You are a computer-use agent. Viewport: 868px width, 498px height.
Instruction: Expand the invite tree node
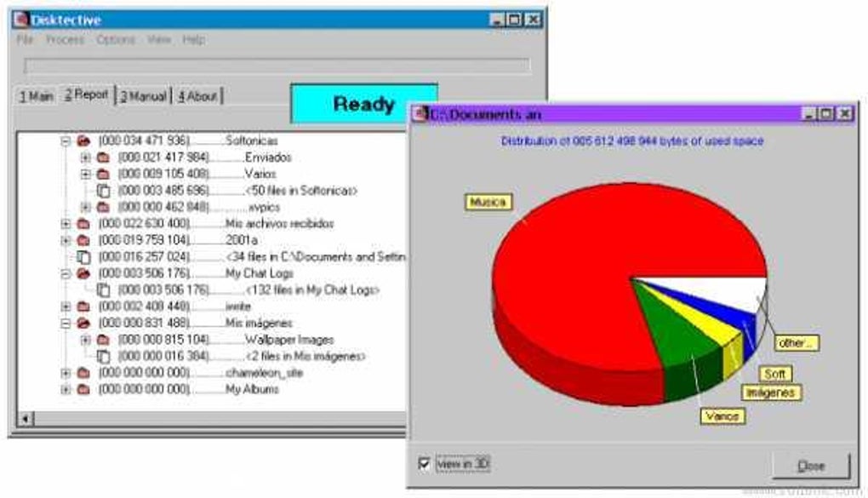point(66,306)
